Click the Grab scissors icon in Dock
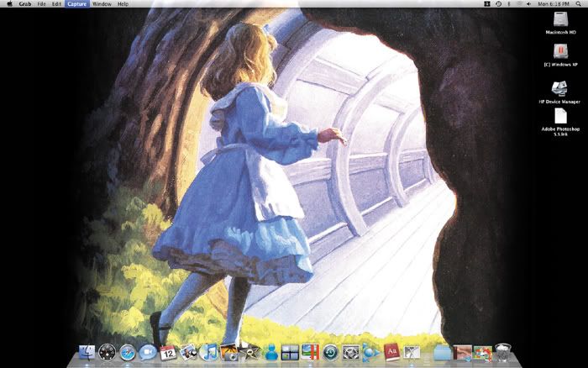This screenshot has height=368, width=588. tap(412, 353)
